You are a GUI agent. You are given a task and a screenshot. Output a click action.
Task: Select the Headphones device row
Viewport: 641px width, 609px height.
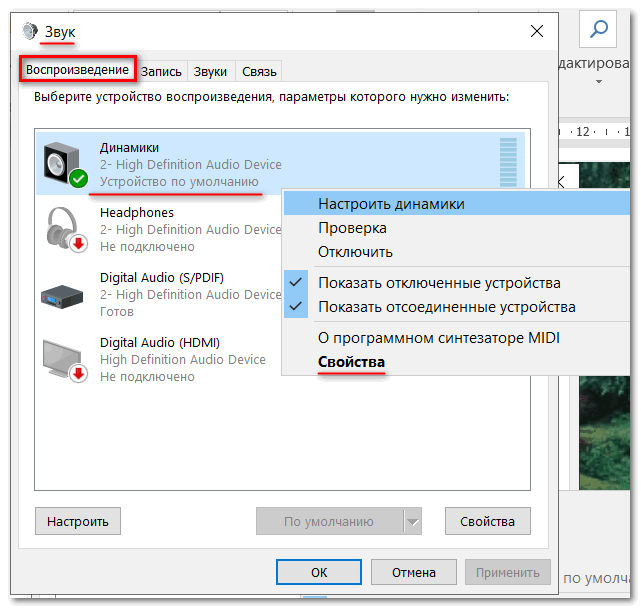pyautogui.click(x=159, y=229)
